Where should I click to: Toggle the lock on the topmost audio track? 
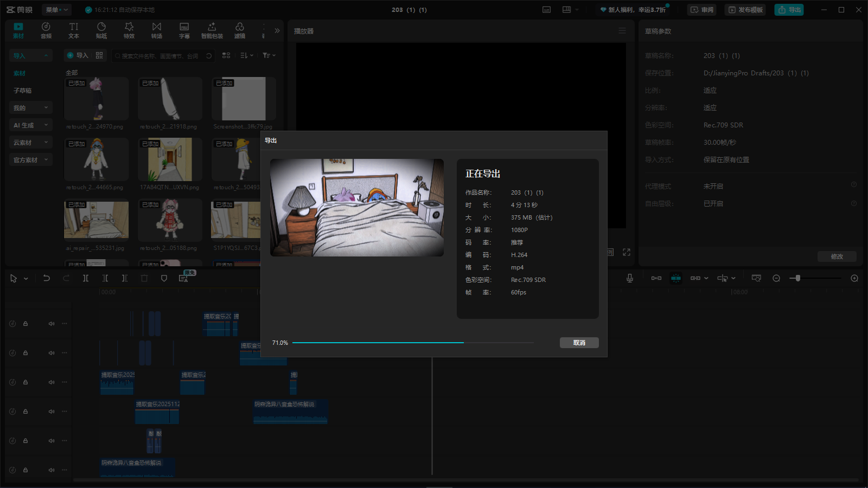(x=25, y=324)
